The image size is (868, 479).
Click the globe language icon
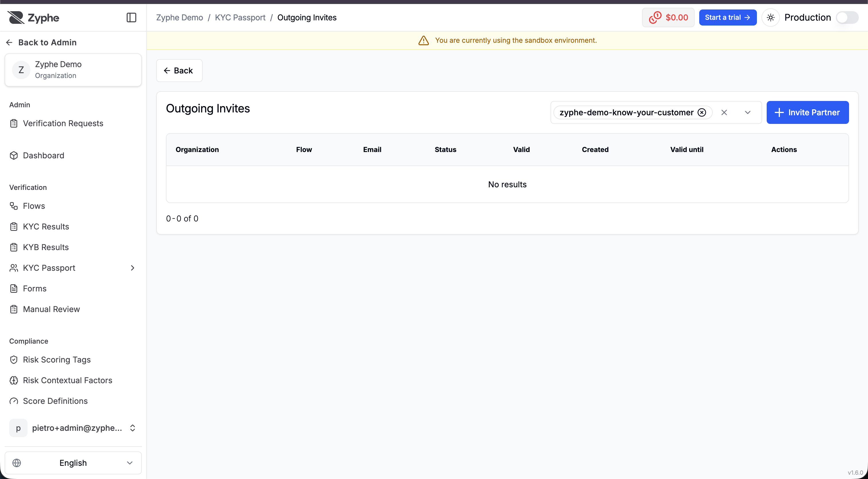pos(17,463)
